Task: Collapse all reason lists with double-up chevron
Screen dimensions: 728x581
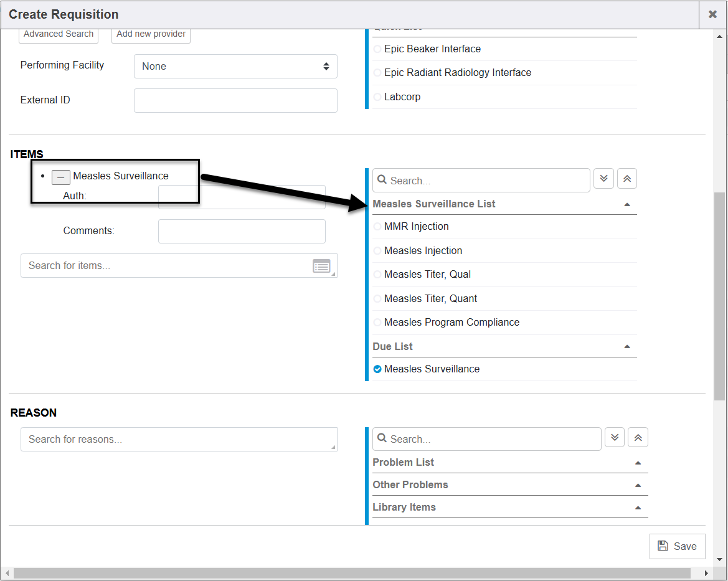Action: [x=638, y=437]
